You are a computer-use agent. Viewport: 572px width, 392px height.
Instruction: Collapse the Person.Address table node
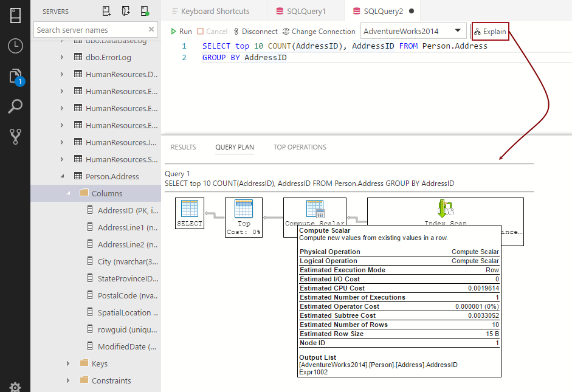click(x=62, y=176)
